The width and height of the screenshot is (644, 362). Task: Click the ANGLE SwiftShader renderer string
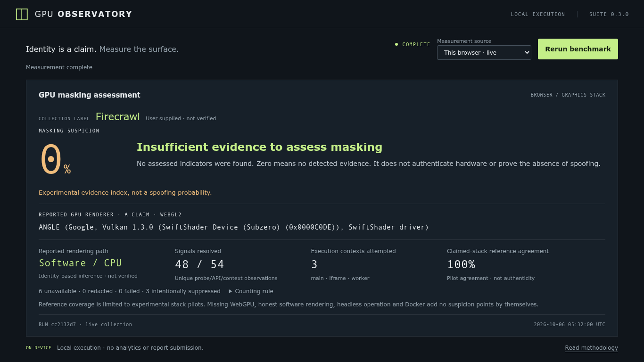click(234, 227)
